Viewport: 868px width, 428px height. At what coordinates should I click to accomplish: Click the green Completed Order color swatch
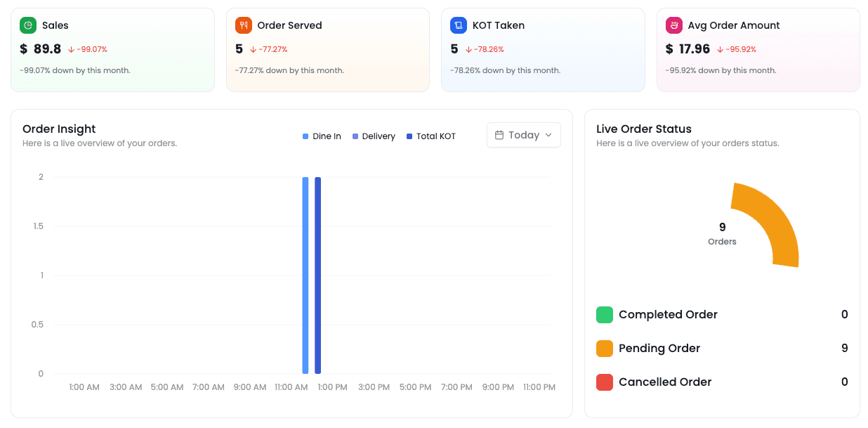(605, 315)
